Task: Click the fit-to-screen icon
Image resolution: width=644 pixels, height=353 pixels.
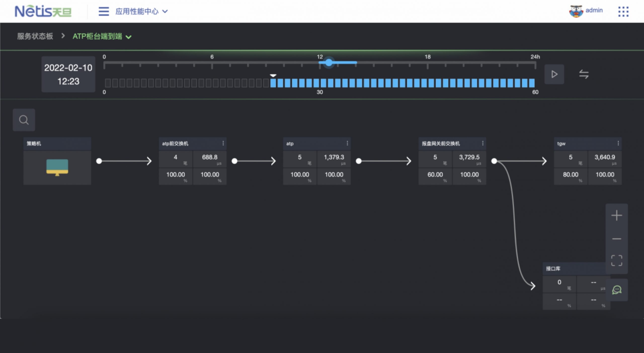Action: pyautogui.click(x=617, y=261)
